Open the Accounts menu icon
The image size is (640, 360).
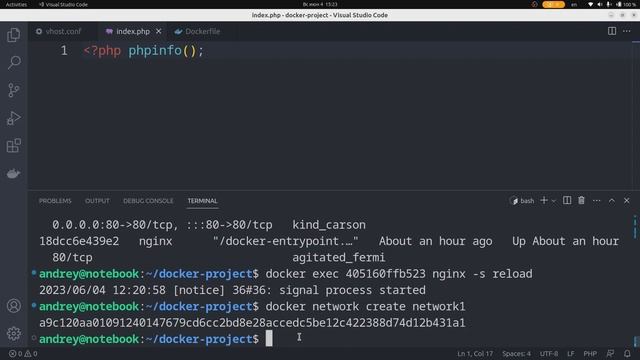pyautogui.click(x=13, y=306)
